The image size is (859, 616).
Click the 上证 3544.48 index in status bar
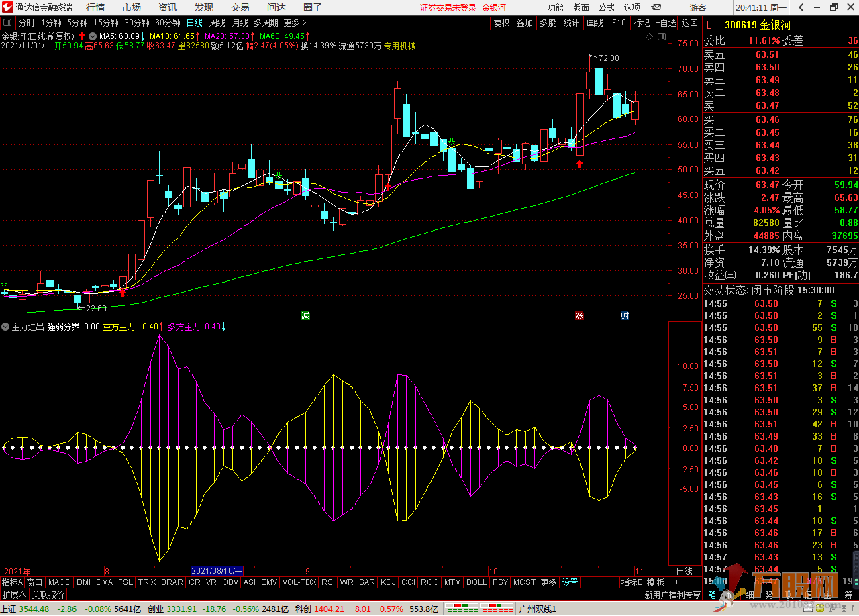(26, 609)
